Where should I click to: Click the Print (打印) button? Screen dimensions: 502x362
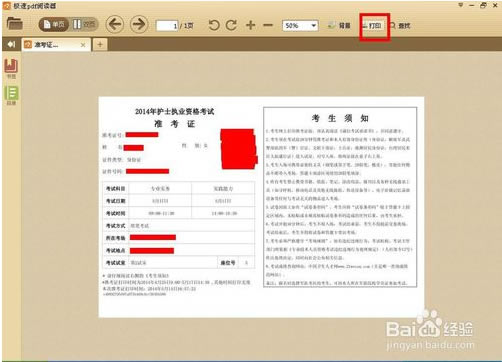coord(374,26)
